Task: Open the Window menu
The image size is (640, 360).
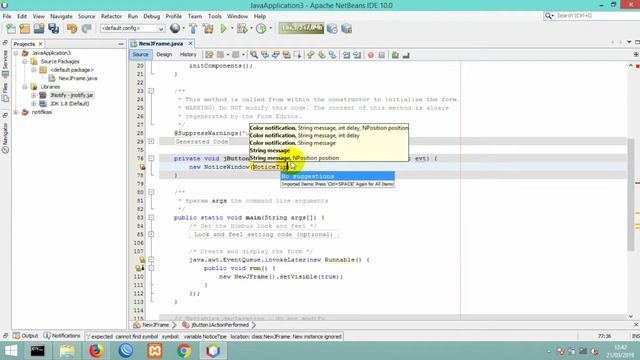Action: pyautogui.click(x=237, y=16)
